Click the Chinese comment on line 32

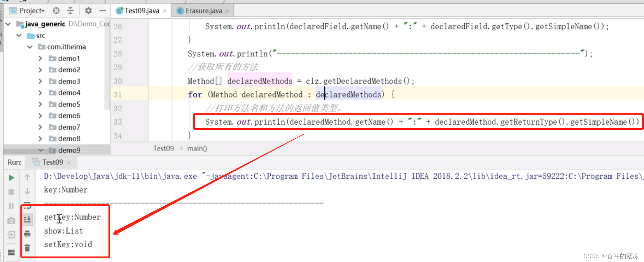click(x=274, y=108)
